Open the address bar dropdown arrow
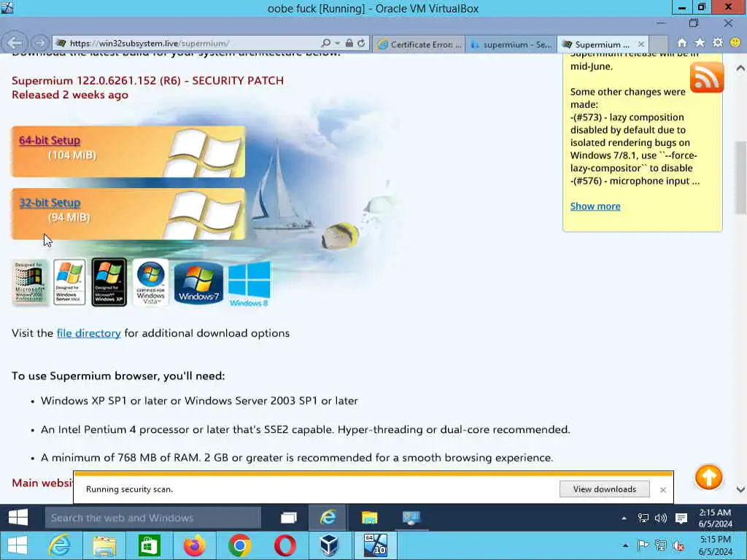747x560 pixels. tap(337, 43)
